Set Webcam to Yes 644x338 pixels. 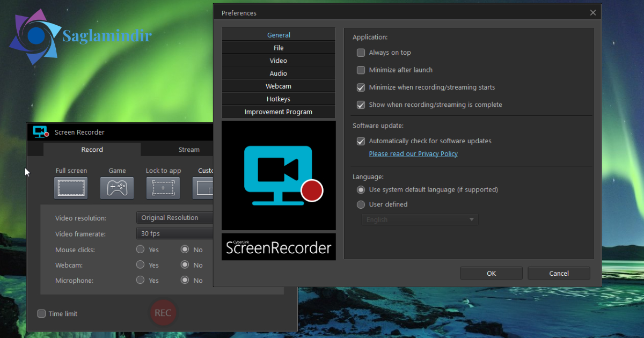coord(140,264)
